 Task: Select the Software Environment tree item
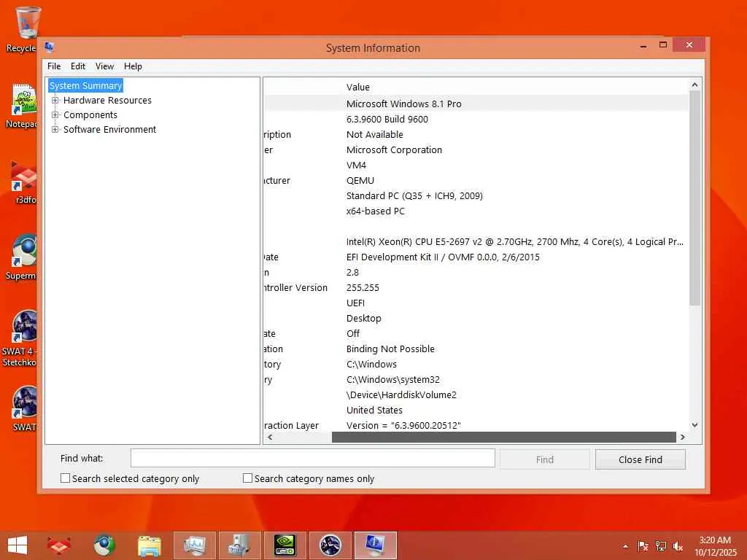click(109, 130)
